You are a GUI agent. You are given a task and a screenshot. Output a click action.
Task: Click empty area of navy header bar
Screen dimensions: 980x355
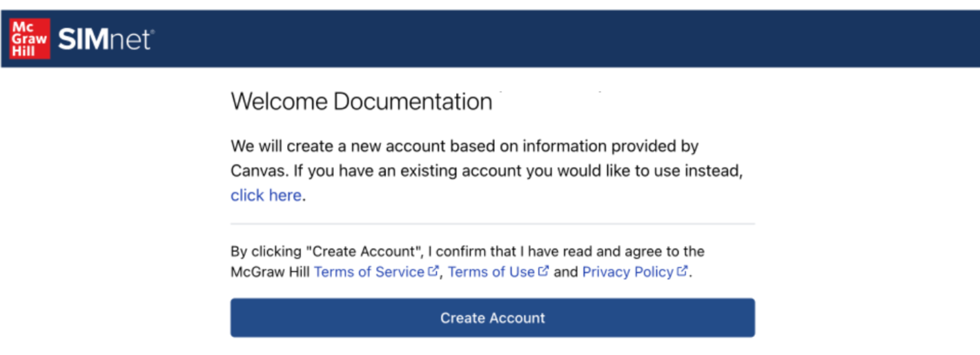pyautogui.click(x=552, y=39)
